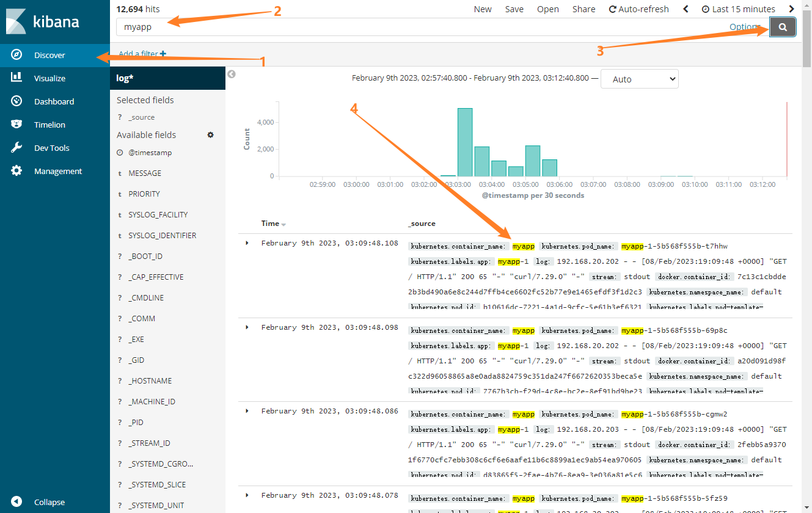Open Dev Tools wrench icon
The height and width of the screenshot is (513, 812).
pos(17,148)
